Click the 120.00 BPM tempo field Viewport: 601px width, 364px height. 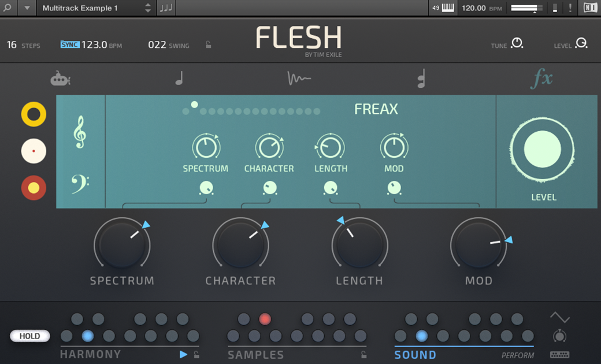coord(481,8)
